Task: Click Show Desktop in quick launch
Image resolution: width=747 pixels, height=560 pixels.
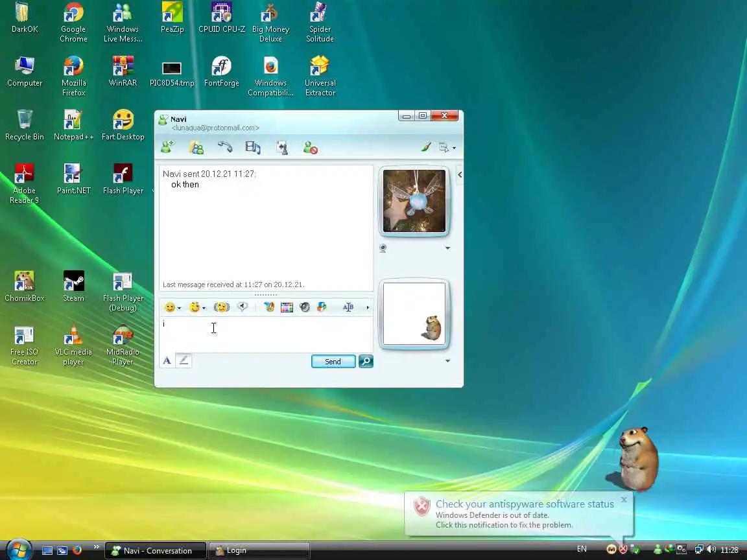Action: (x=47, y=550)
